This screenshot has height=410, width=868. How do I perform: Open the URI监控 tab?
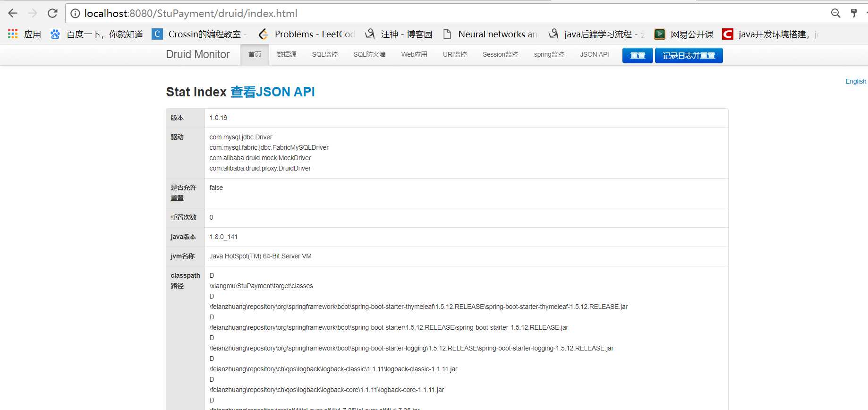coord(455,55)
